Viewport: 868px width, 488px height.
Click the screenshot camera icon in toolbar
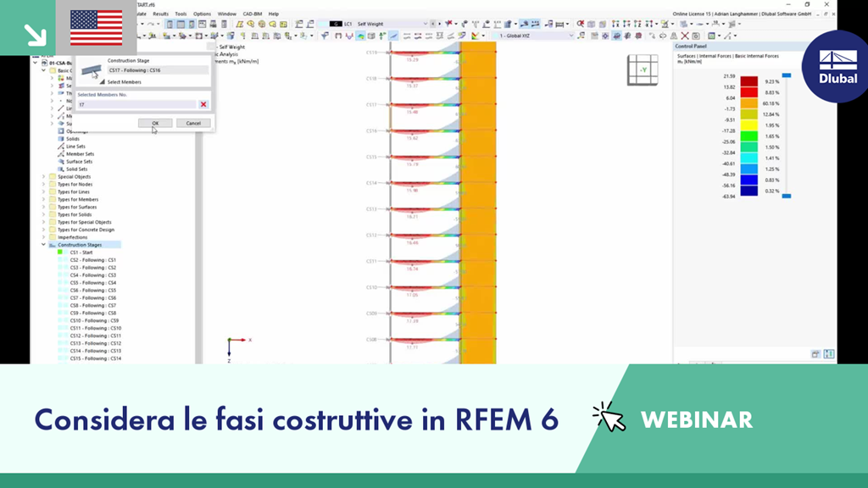click(x=696, y=36)
